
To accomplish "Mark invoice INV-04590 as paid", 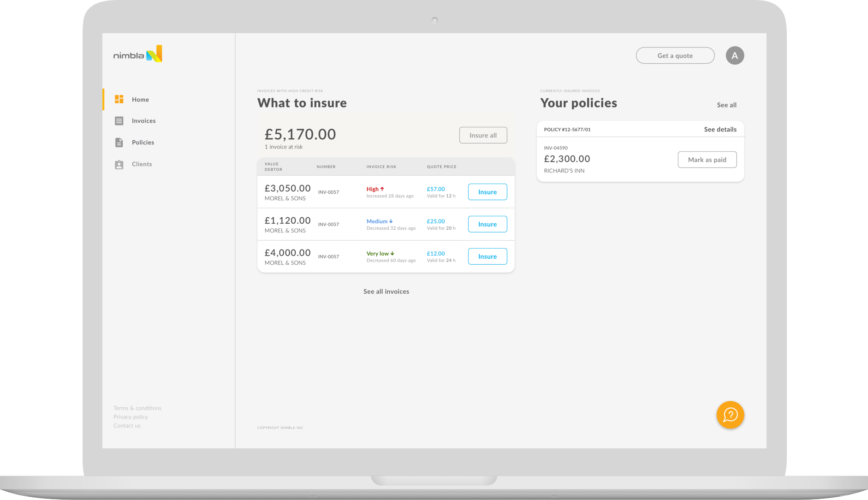I will [707, 160].
